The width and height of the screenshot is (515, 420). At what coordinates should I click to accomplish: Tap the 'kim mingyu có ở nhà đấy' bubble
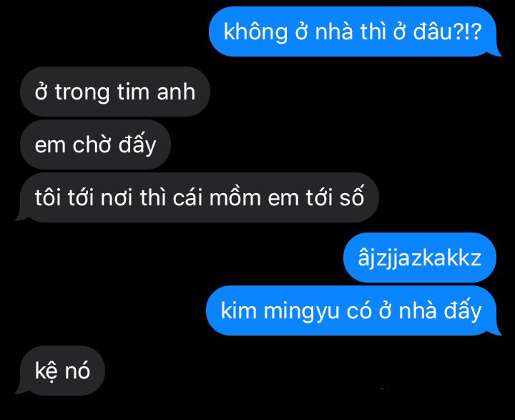click(351, 311)
